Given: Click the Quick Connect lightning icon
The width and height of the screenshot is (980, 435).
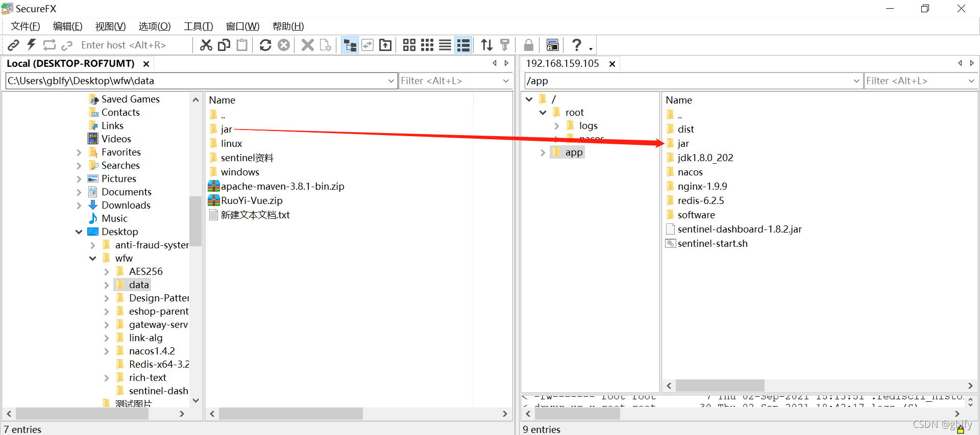Looking at the screenshot, I should click(32, 45).
